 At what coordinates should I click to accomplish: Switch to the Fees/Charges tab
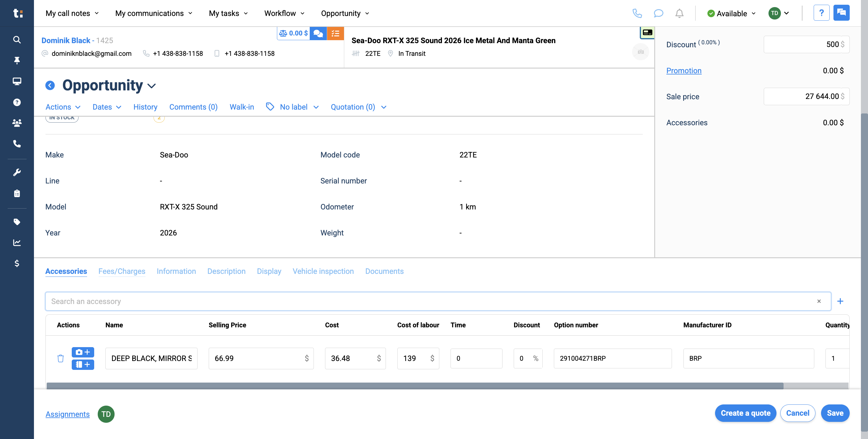point(122,271)
